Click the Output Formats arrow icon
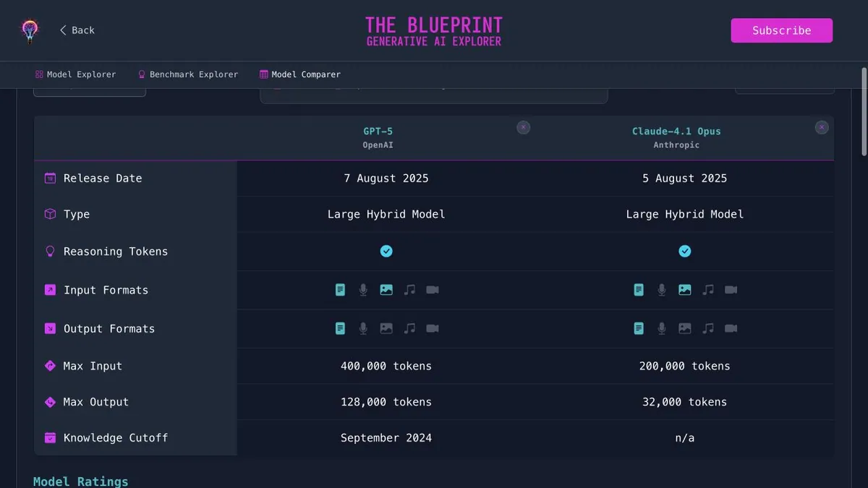Viewport: 868px width, 488px height. (x=50, y=328)
